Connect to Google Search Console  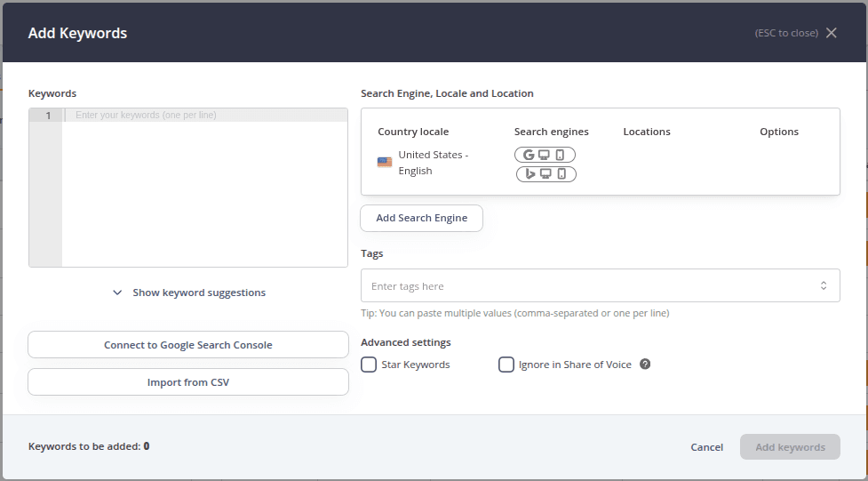pyautogui.click(x=188, y=345)
